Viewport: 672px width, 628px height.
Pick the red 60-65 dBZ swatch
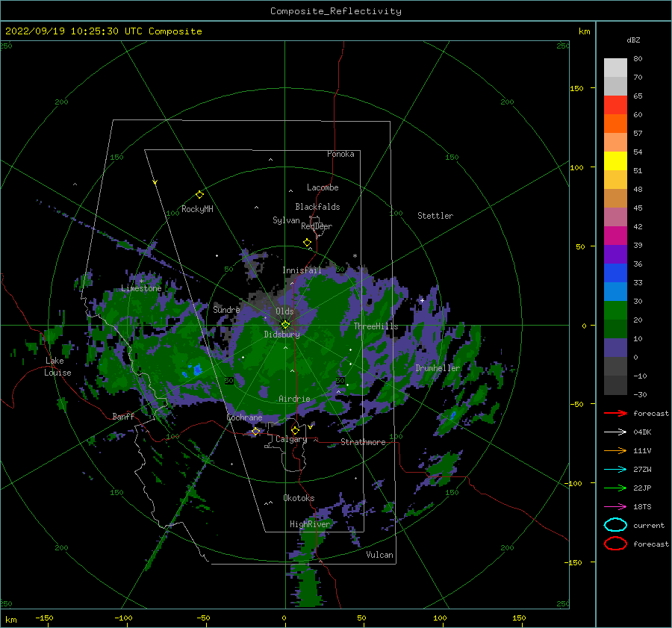click(x=615, y=105)
